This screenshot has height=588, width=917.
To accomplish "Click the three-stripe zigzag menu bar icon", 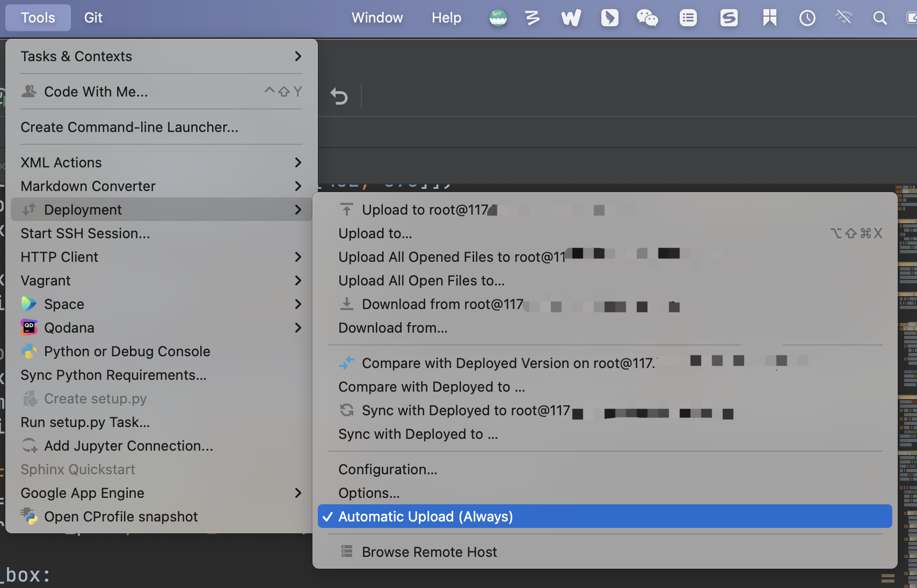I will tap(532, 18).
